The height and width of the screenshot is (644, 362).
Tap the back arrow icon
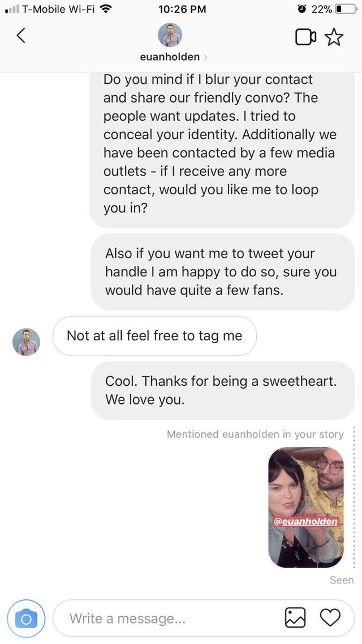pos(21,36)
